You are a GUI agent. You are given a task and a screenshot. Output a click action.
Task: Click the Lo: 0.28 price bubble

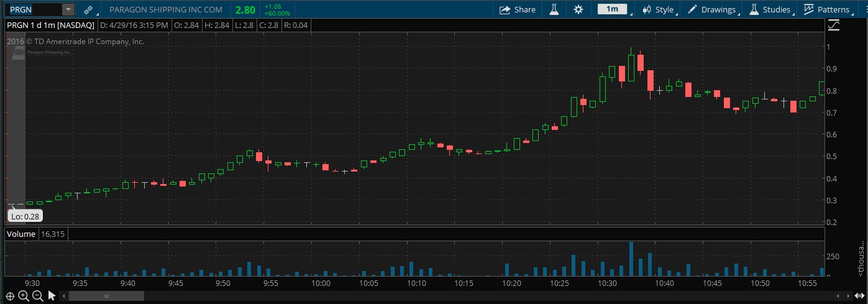pyautogui.click(x=25, y=216)
